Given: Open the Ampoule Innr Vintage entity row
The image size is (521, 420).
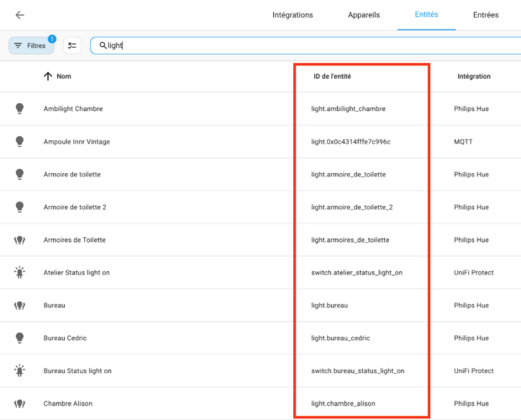Looking at the screenshot, I should [260, 142].
